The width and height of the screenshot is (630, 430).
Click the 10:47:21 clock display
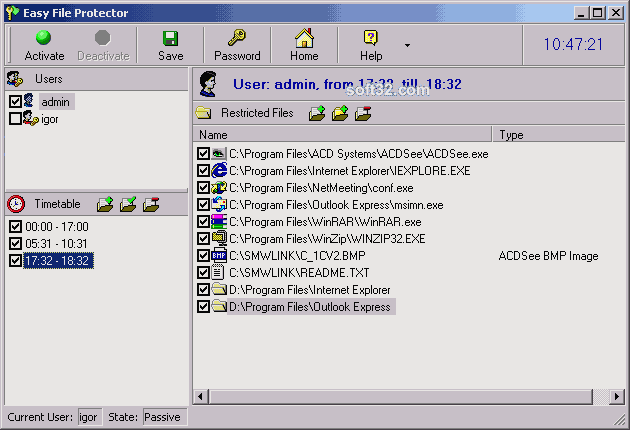(573, 45)
